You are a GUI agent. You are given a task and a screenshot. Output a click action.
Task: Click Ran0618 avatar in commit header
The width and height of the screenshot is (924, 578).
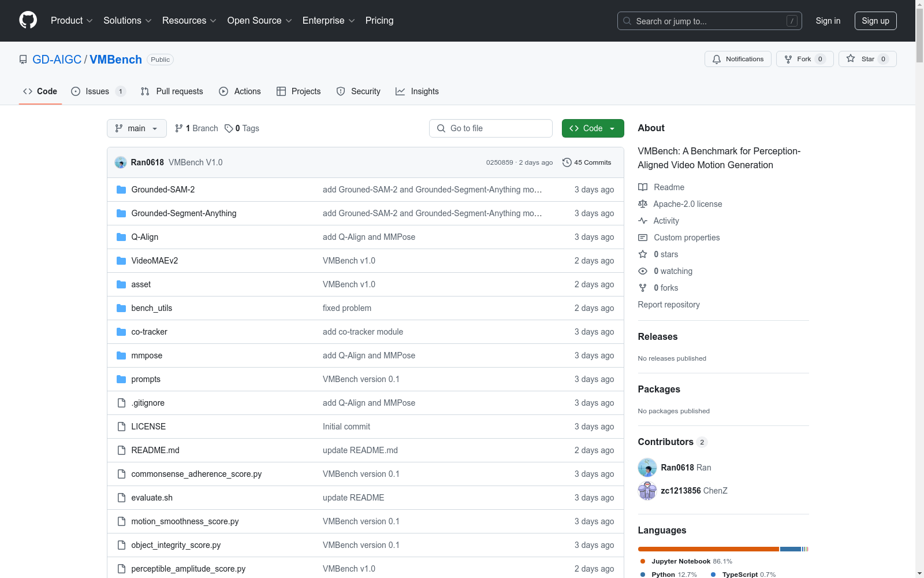point(121,162)
